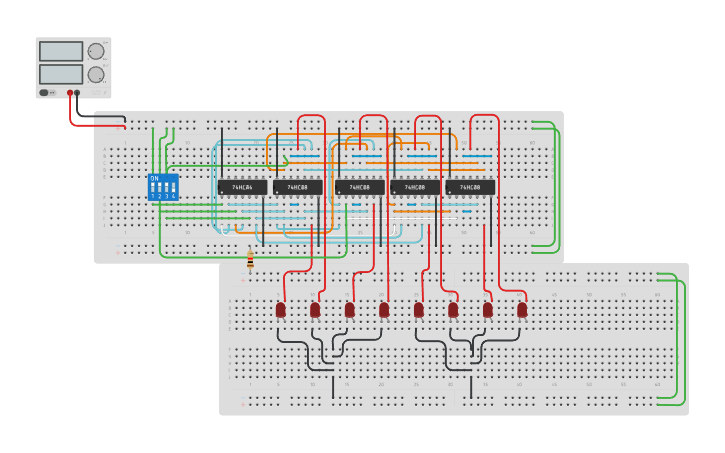Screen dimensions: 725x453
Task: Select the power supply's upper voltage display
Action: (61, 51)
